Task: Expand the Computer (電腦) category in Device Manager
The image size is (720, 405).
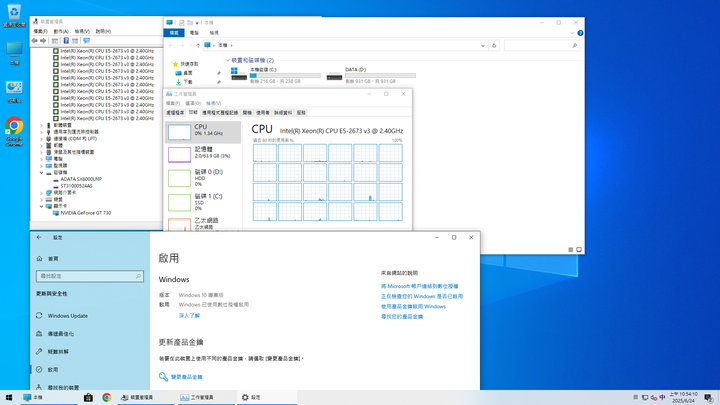Action: pos(41,159)
